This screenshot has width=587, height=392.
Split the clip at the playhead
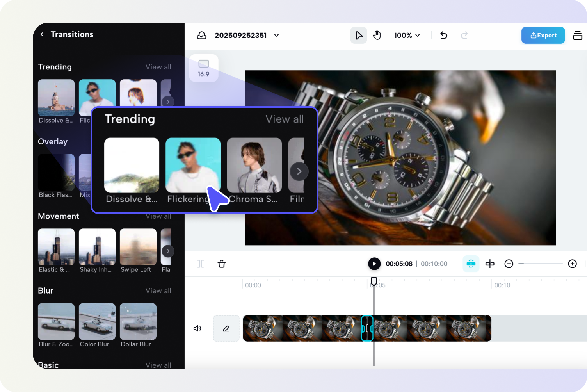point(200,264)
